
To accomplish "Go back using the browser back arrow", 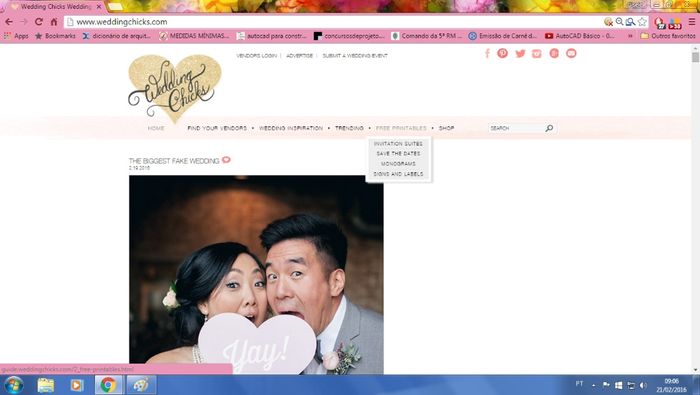I will point(9,22).
